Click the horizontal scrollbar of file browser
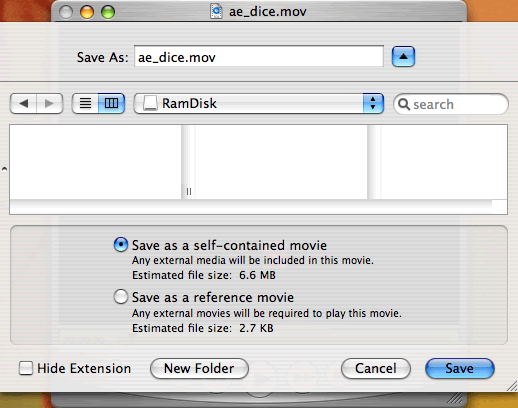This screenshot has height=408, width=518. tap(251, 207)
